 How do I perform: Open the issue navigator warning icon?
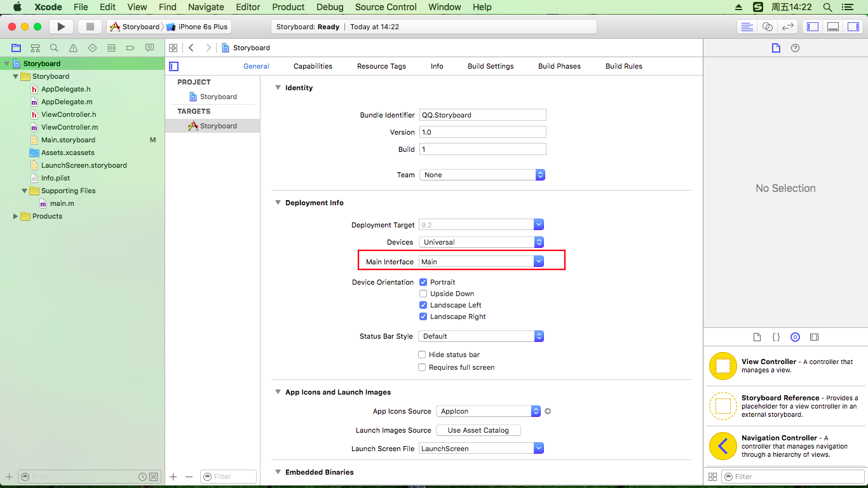[x=73, y=48]
